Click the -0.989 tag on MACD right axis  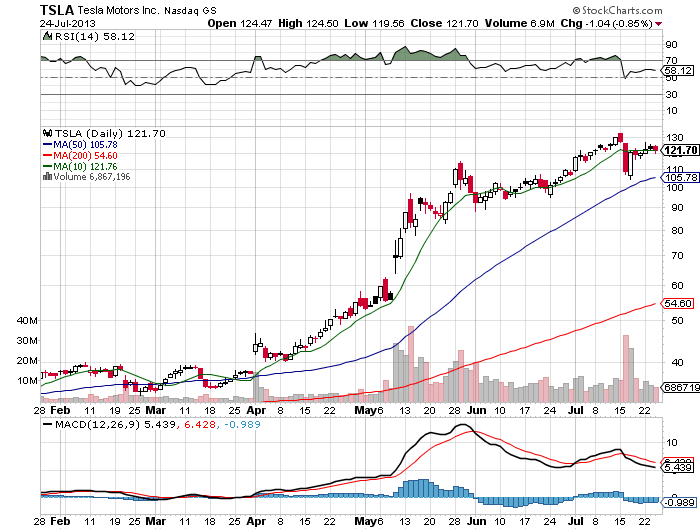coord(678,502)
